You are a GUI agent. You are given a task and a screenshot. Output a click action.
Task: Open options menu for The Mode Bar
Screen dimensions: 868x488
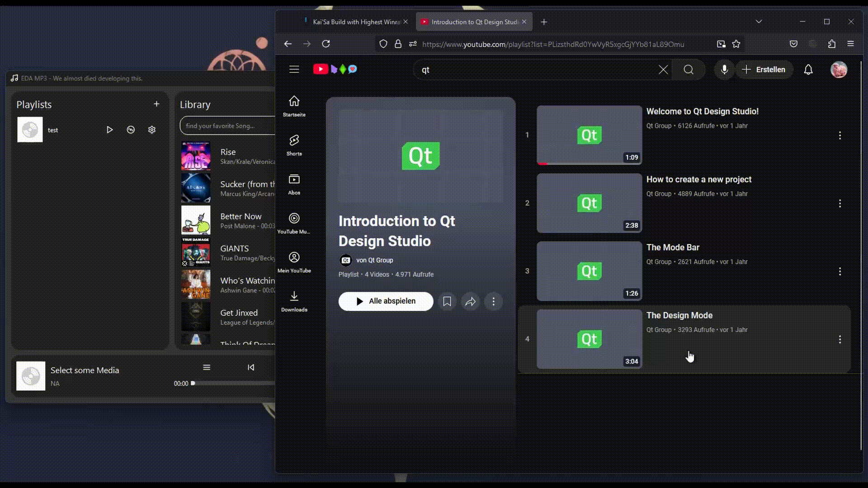point(840,271)
